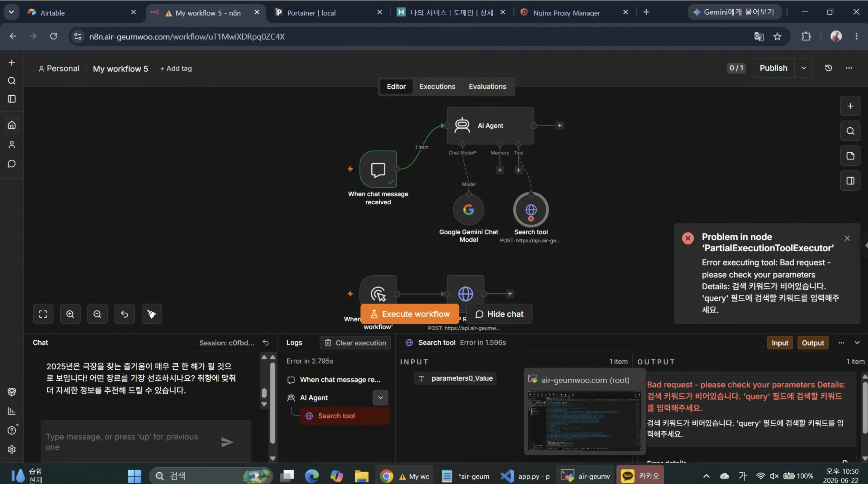Click the undo/reset zoom arrow icon
868x484 pixels.
pyautogui.click(x=124, y=314)
